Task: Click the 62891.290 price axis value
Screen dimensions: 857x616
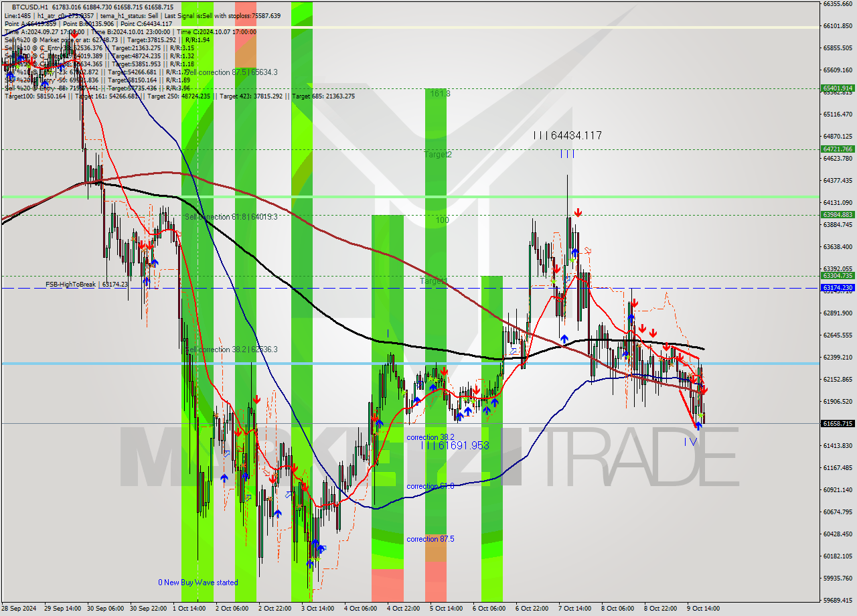Action: pyautogui.click(x=838, y=313)
